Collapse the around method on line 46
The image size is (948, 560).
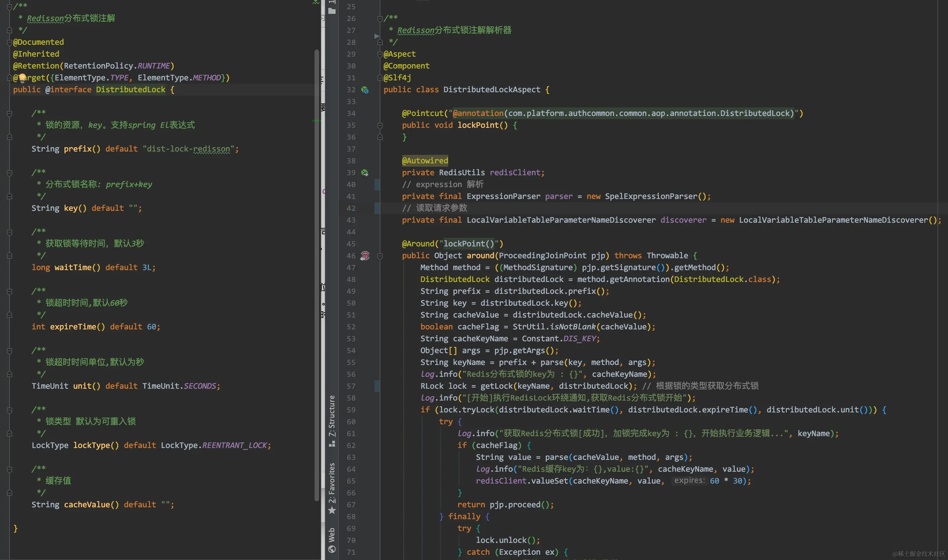pos(380,256)
